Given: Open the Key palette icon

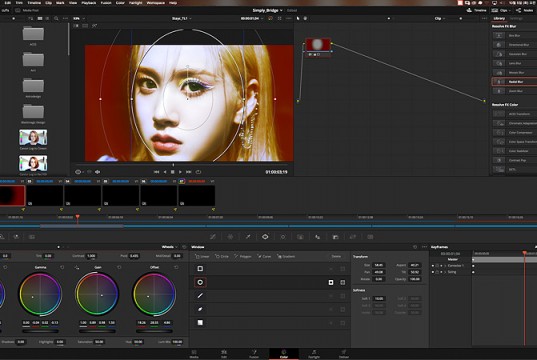Looking at the screenshot, I should [335, 237].
